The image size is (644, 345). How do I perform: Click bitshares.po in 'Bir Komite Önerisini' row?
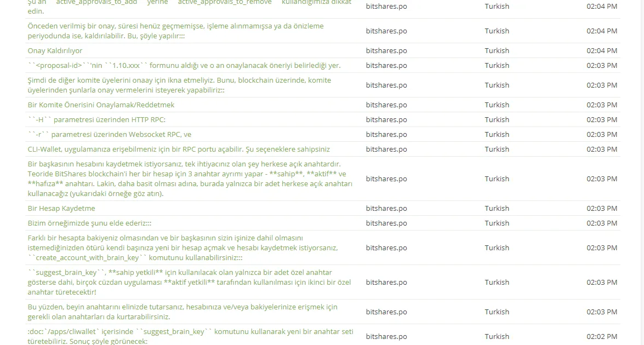(386, 105)
